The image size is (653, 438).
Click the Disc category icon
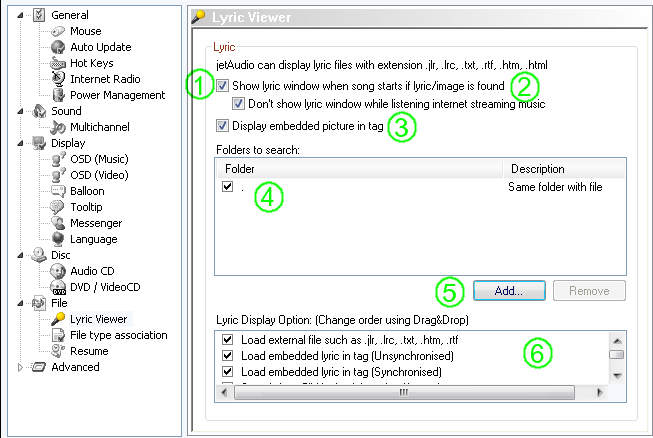[39, 255]
